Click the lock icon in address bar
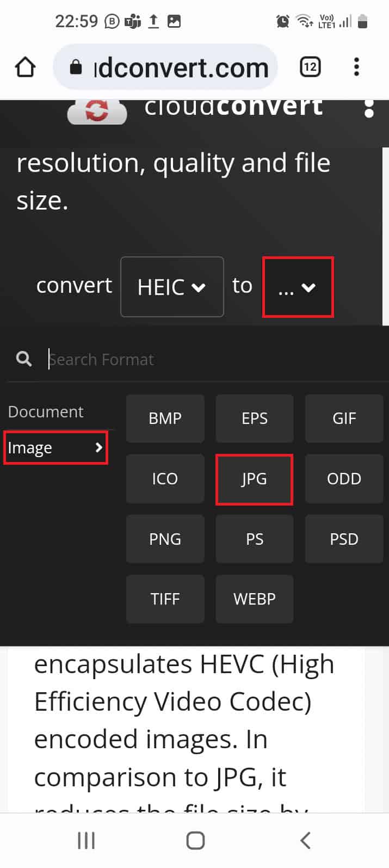 [x=76, y=66]
